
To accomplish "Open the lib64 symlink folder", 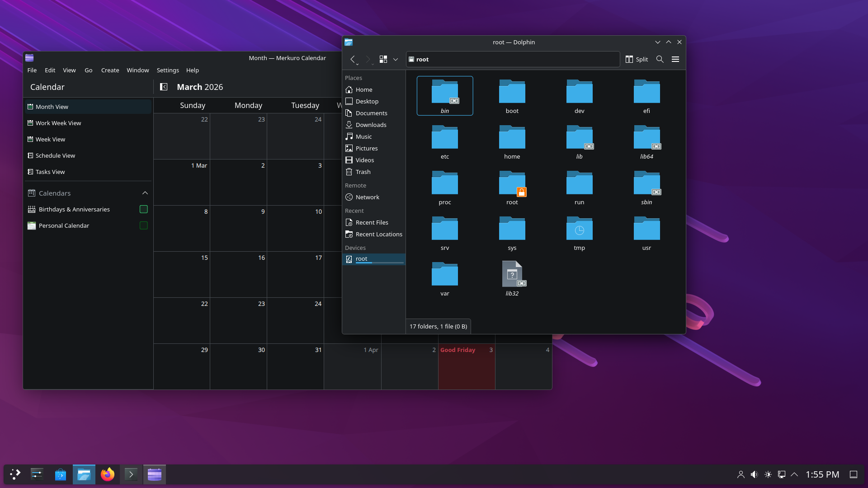I will point(646,141).
